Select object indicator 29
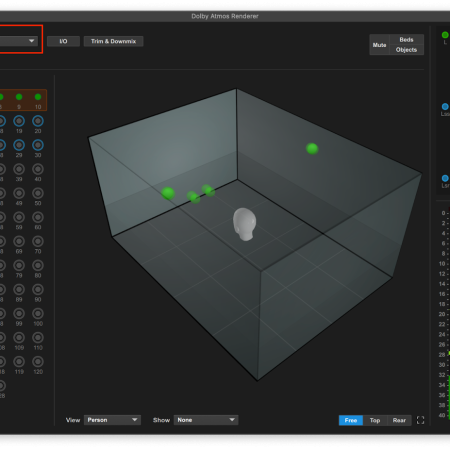450x450 pixels. click(x=19, y=145)
